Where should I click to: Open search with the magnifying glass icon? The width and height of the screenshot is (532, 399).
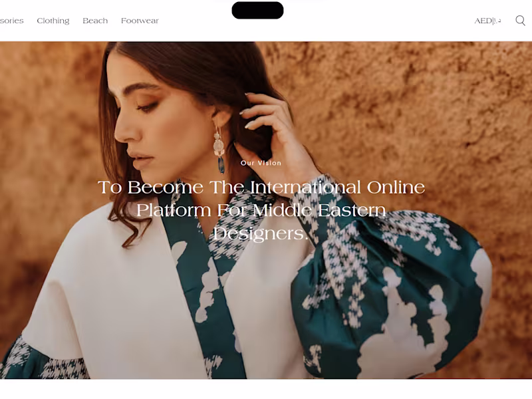coord(520,21)
